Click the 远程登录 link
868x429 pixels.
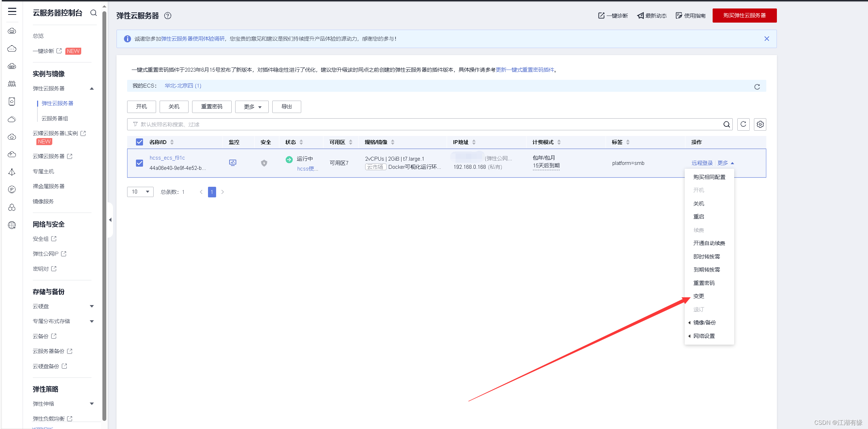pyautogui.click(x=702, y=163)
